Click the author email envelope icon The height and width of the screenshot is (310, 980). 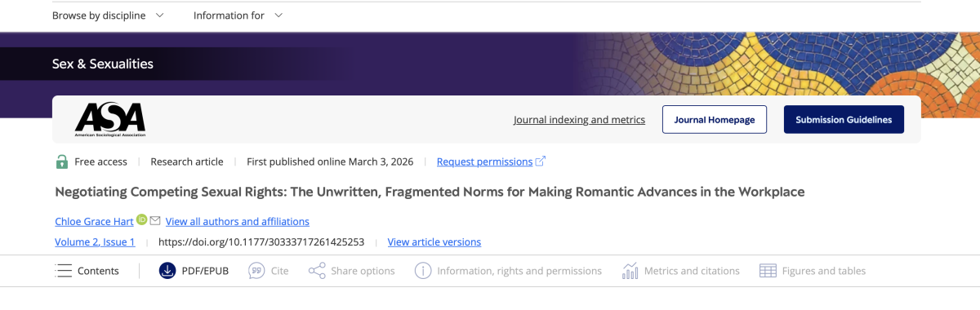[x=155, y=221]
